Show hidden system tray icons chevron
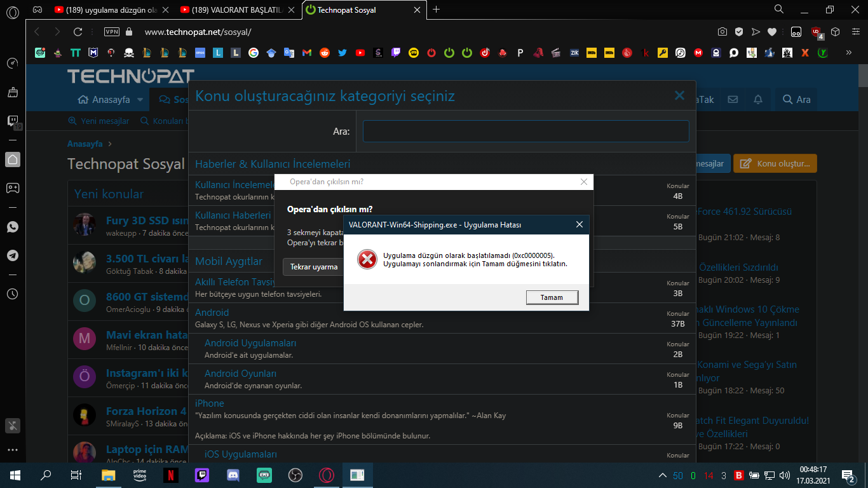Image resolution: width=868 pixels, height=488 pixels. tap(663, 475)
